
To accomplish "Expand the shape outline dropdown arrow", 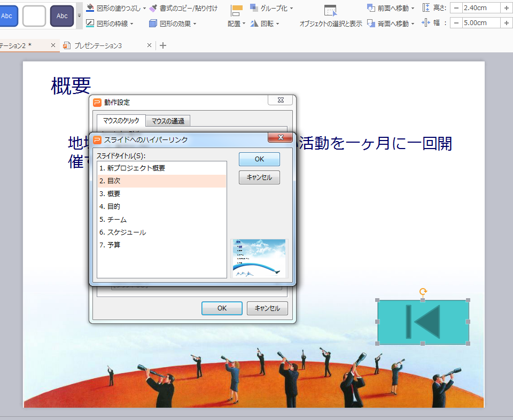I will click(132, 24).
